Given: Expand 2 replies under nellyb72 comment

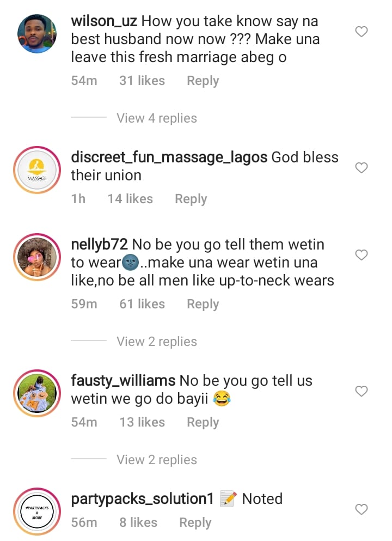Looking at the screenshot, I should 156,342.
